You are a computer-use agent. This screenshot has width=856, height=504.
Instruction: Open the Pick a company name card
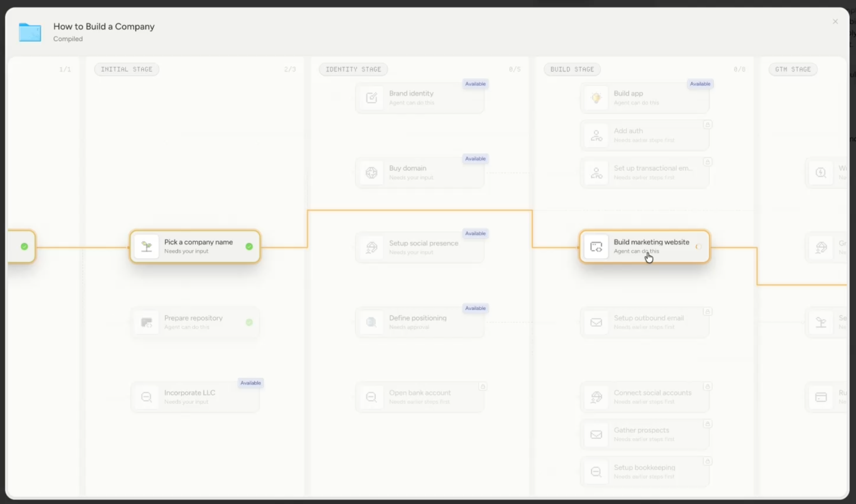(x=195, y=246)
